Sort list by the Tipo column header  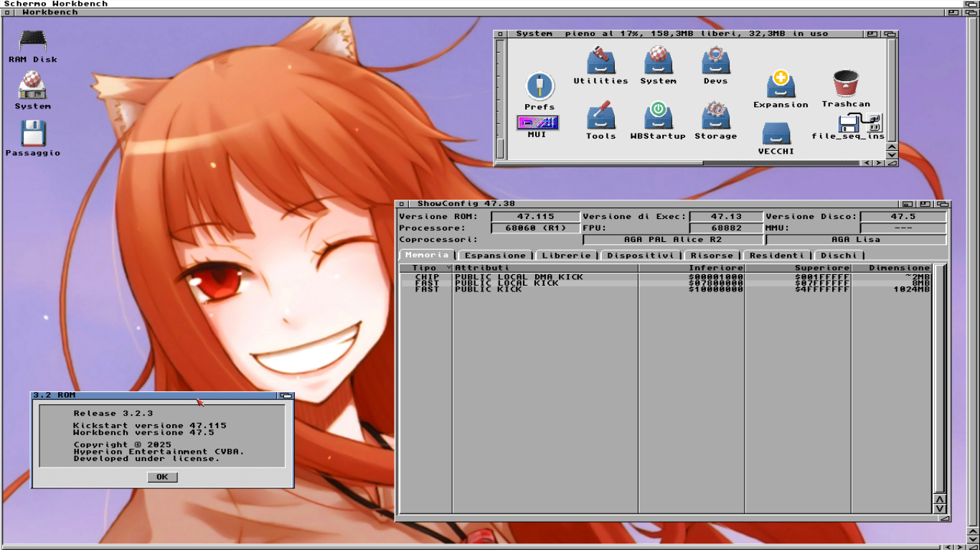(x=425, y=268)
